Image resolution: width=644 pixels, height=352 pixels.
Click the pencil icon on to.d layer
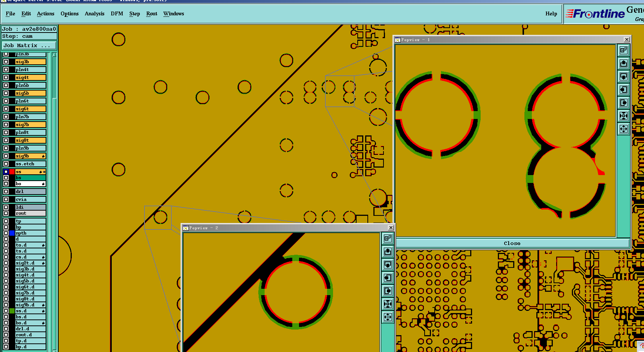click(43, 245)
